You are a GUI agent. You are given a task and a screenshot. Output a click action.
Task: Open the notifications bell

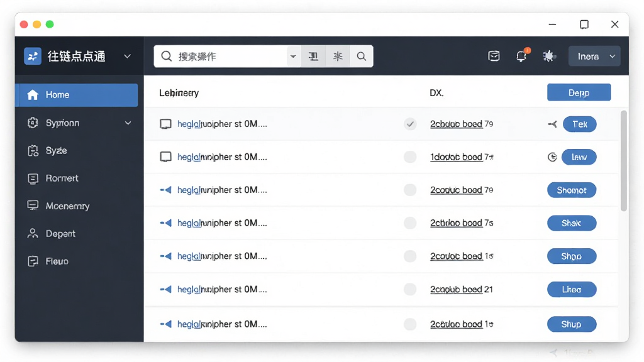pyautogui.click(x=521, y=56)
